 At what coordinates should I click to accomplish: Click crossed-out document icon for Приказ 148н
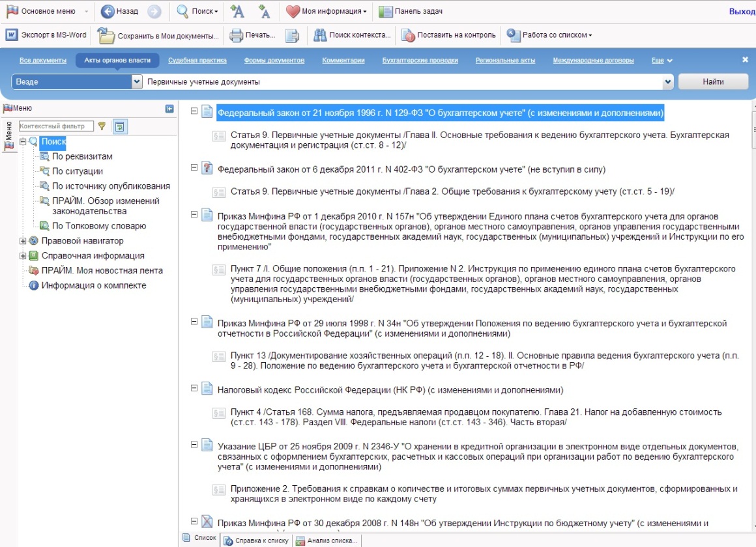pos(207,521)
